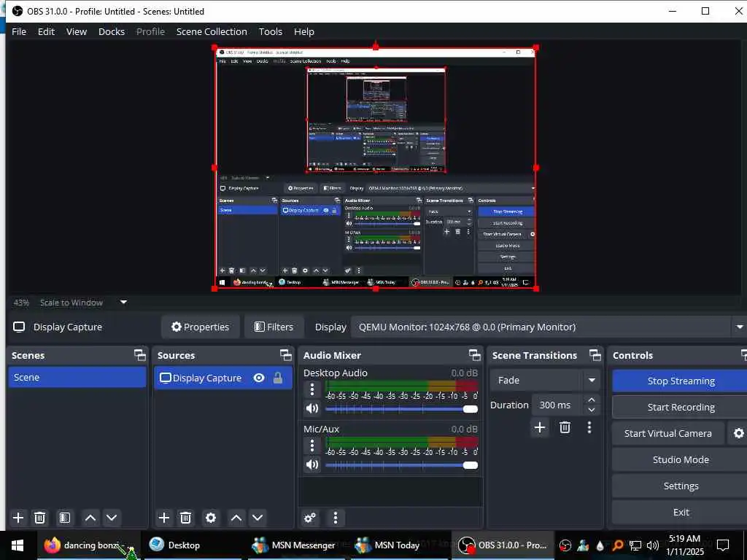Enable Studio Mode
Image resolution: width=747 pixels, height=560 pixels.
point(681,459)
